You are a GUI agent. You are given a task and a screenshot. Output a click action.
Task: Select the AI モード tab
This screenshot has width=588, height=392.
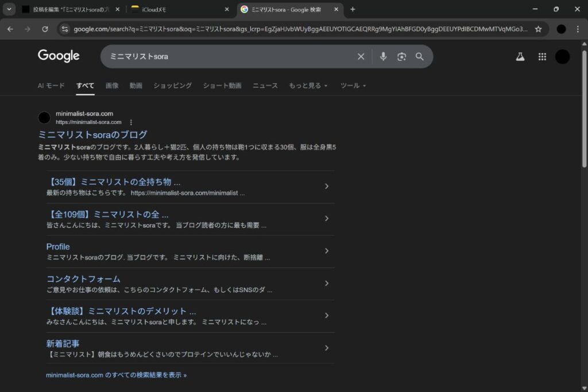point(51,86)
